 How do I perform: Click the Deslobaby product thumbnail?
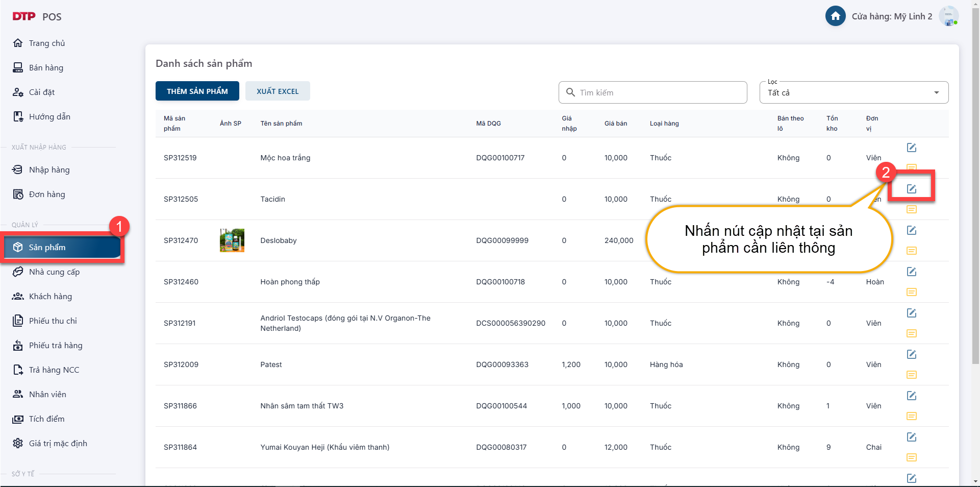232,240
